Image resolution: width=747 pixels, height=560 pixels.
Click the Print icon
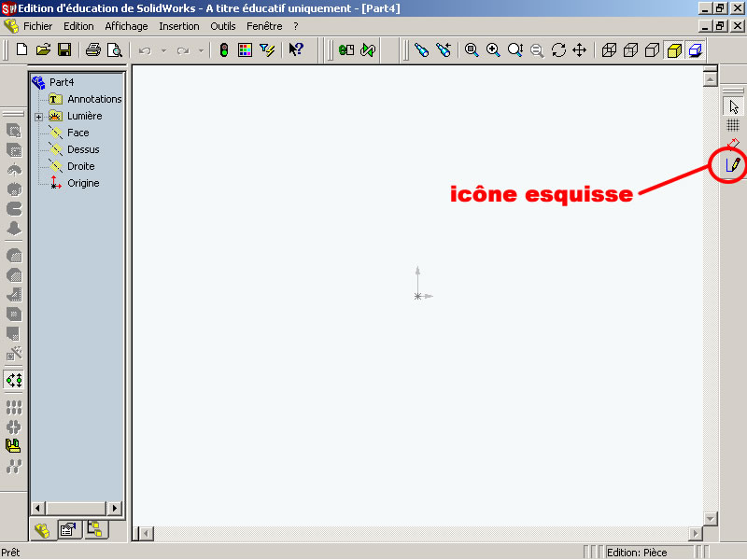click(93, 49)
